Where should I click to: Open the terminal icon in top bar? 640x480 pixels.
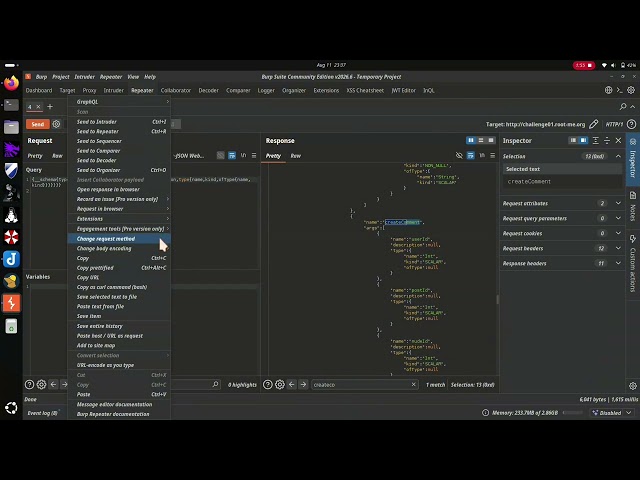pos(620,90)
